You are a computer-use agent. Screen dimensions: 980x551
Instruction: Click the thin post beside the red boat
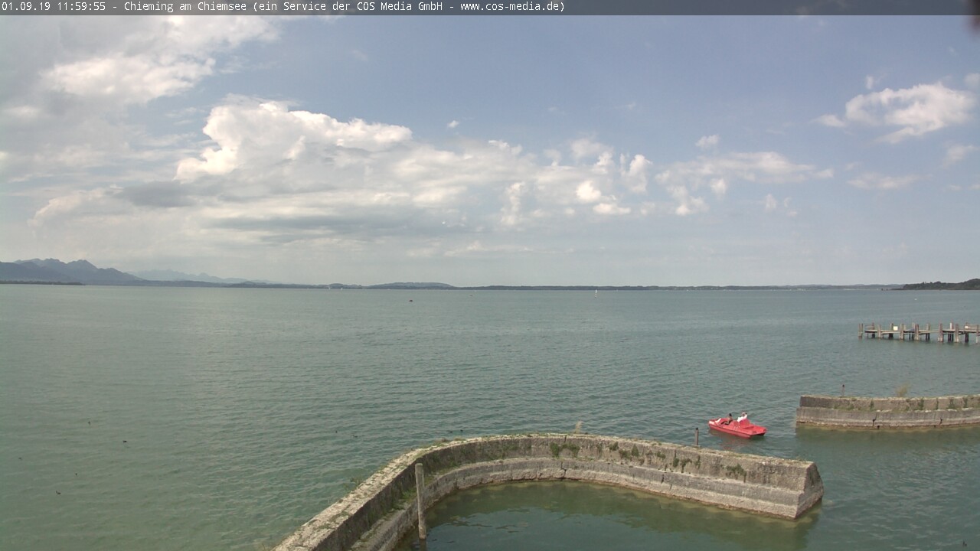click(x=697, y=437)
